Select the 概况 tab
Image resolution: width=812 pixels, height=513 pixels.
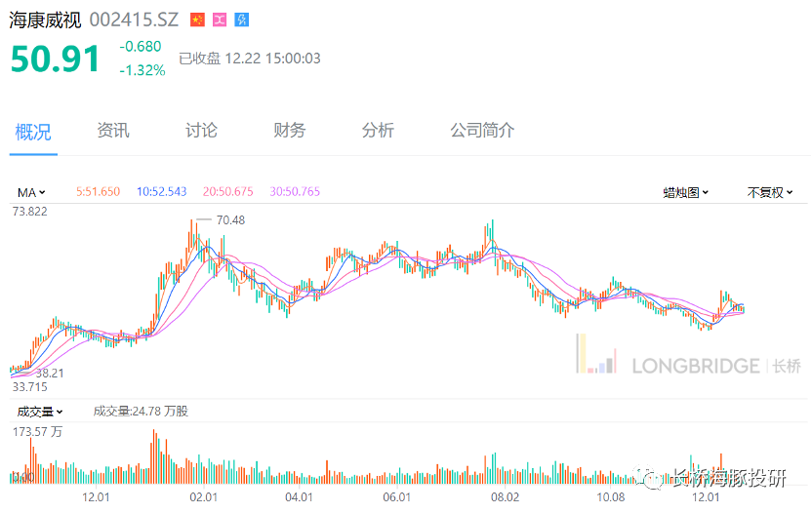click(x=33, y=132)
